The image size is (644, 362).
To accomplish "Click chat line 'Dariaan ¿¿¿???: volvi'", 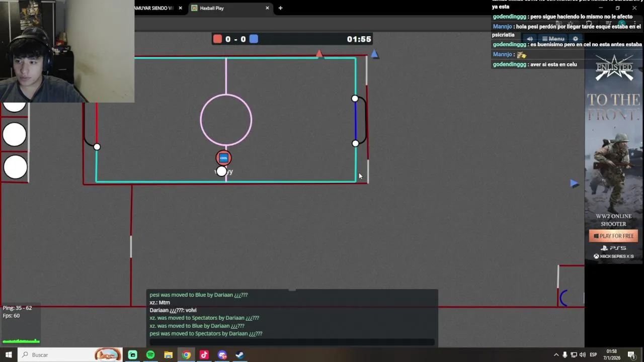I will coord(173,310).
